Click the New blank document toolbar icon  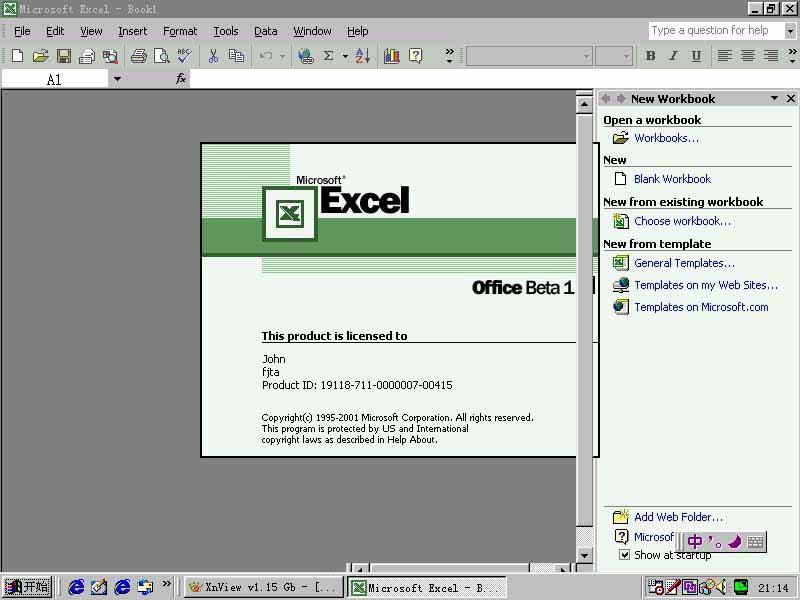pos(17,56)
